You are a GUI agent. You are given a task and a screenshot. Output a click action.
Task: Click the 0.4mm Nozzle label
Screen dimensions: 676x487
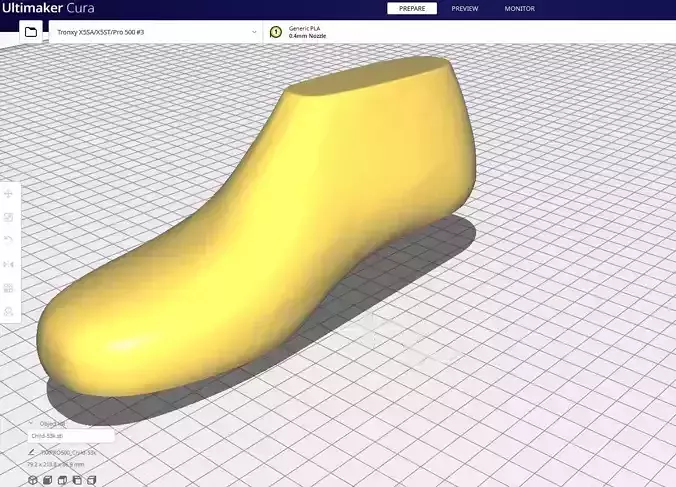click(x=307, y=36)
